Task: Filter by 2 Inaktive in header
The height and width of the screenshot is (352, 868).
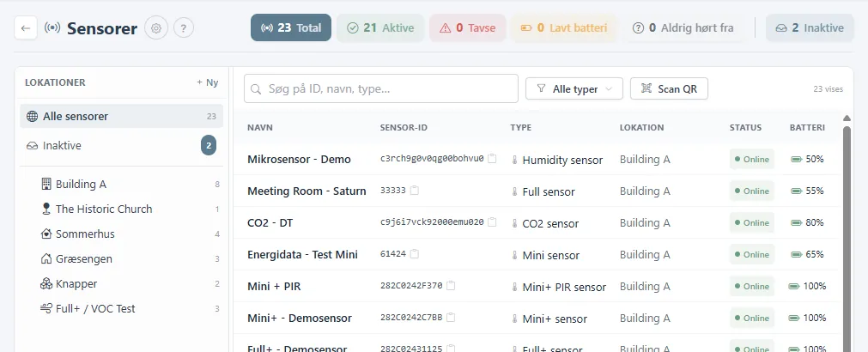Action: (x=810, y=27)
